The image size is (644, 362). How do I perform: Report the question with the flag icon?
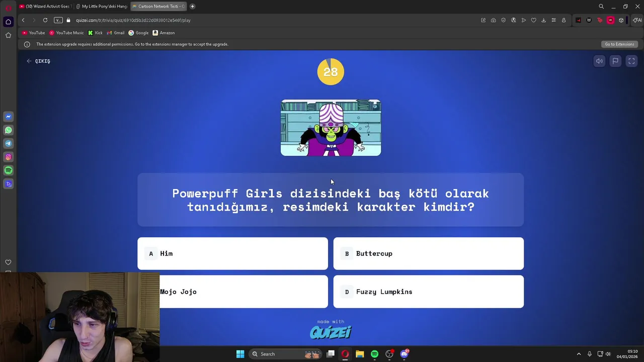615,61
